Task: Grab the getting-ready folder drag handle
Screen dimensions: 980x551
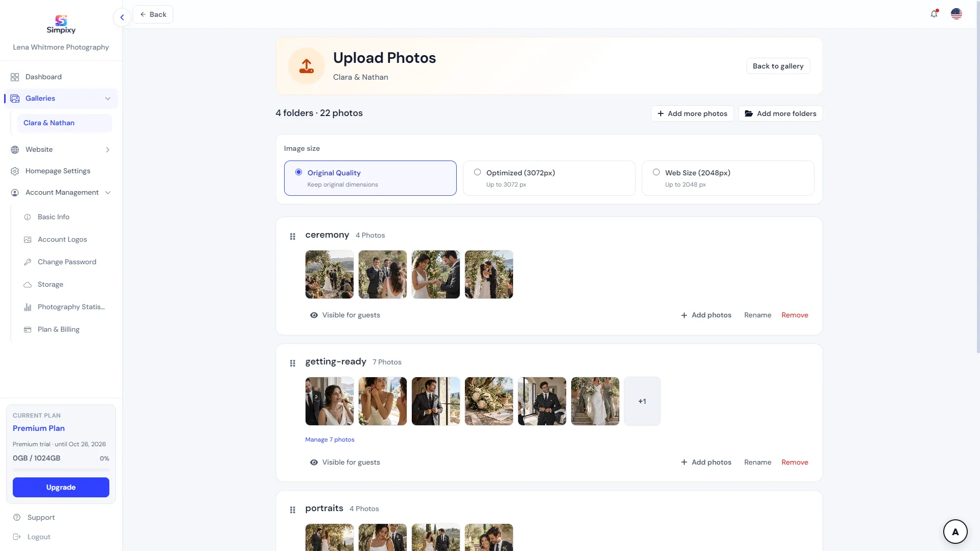Action: click(293, 363)
